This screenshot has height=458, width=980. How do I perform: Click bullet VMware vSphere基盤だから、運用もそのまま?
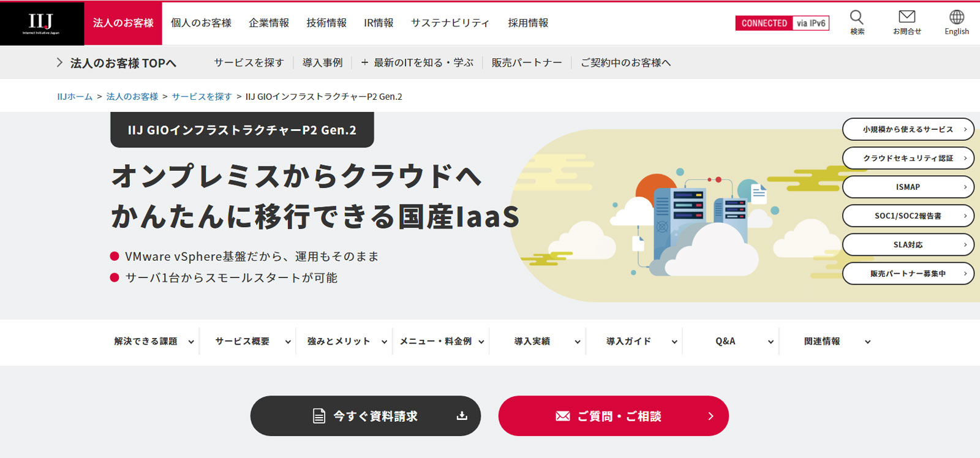tap(252, 257)
